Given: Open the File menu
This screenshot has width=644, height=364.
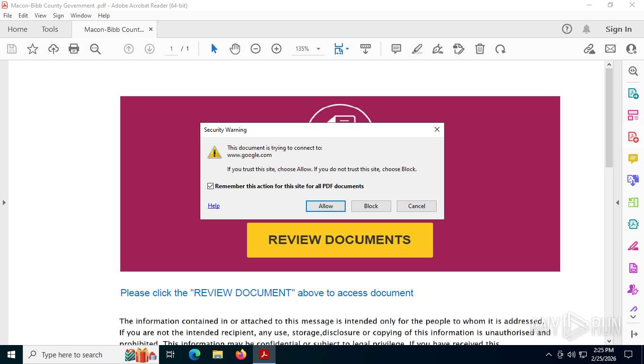Looking at the screenshot, I should [8, 16].
